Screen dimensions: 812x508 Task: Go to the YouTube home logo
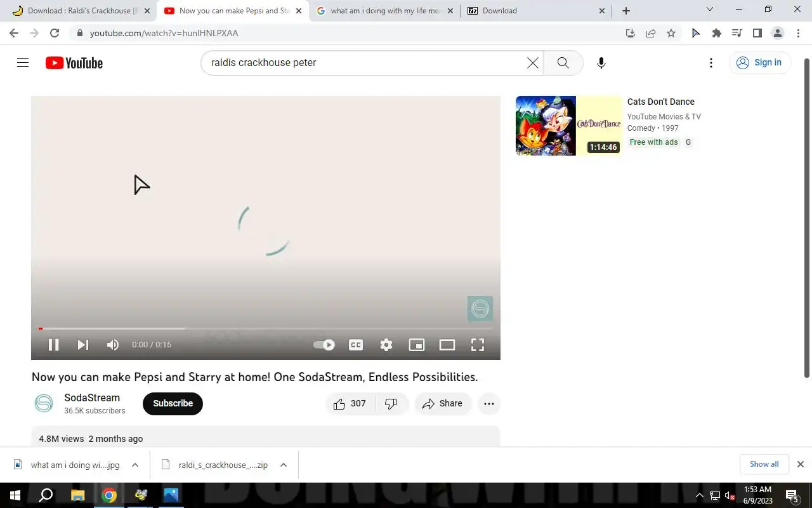[74, 63]
